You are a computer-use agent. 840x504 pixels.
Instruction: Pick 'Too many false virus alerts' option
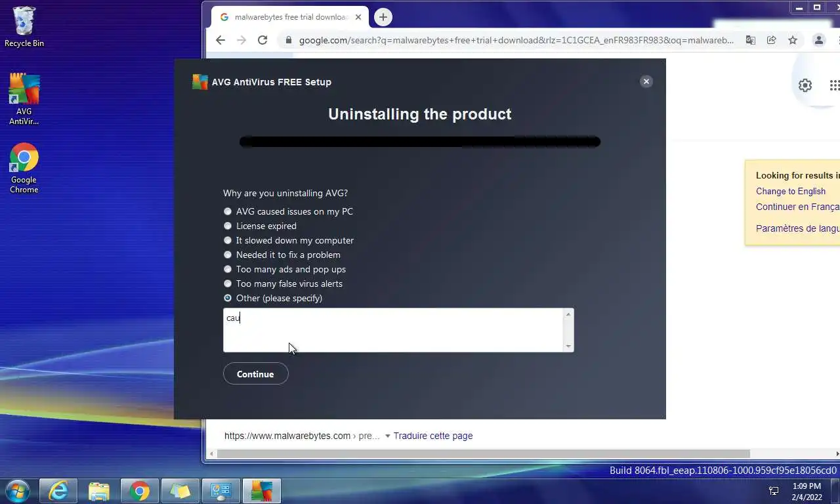(228, 283)
